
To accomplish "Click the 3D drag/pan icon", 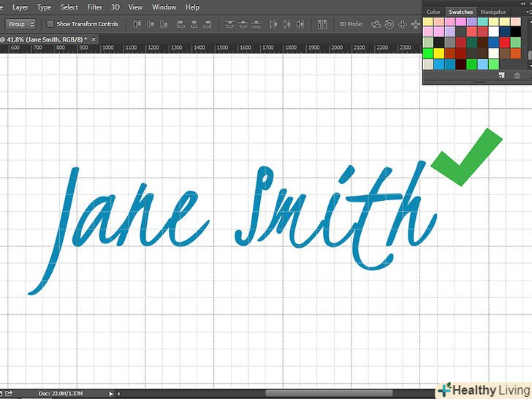I will [402, 24].
